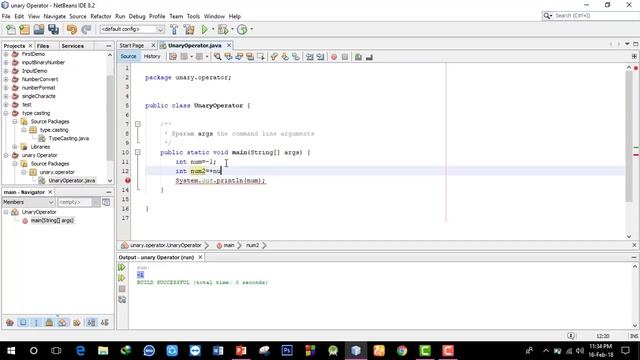The width and height of the screenshot is (640, 360).
Task: Switch to the Services tab
Action: pyautogui.click(x=73, y=46)
